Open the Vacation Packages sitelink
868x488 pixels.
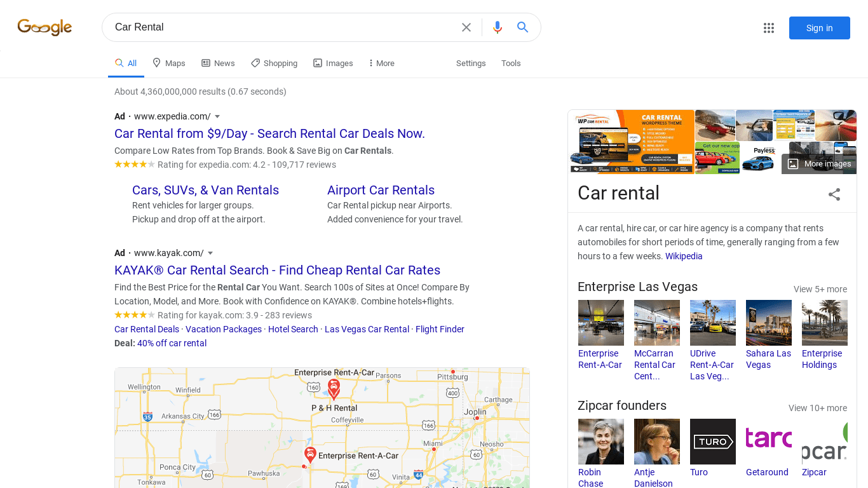pyautogui.click(x=224, y=329)
